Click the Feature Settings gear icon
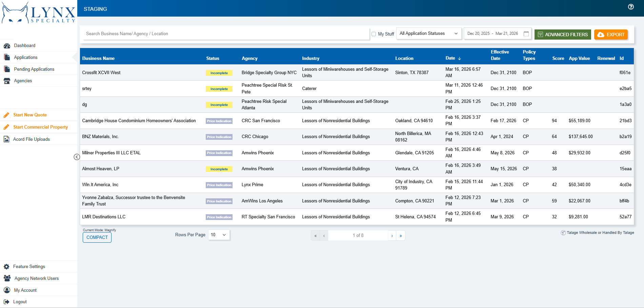The width and height of the screenshot is (644, 308). 6,267
